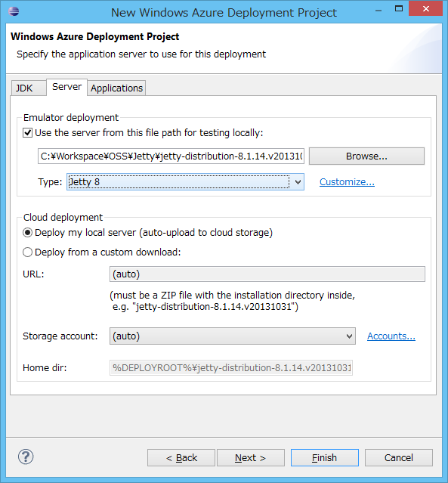Viewport: 448px width, 483px height.
Task: Minimize the dialog window
Action: click(x=378, y=10)
